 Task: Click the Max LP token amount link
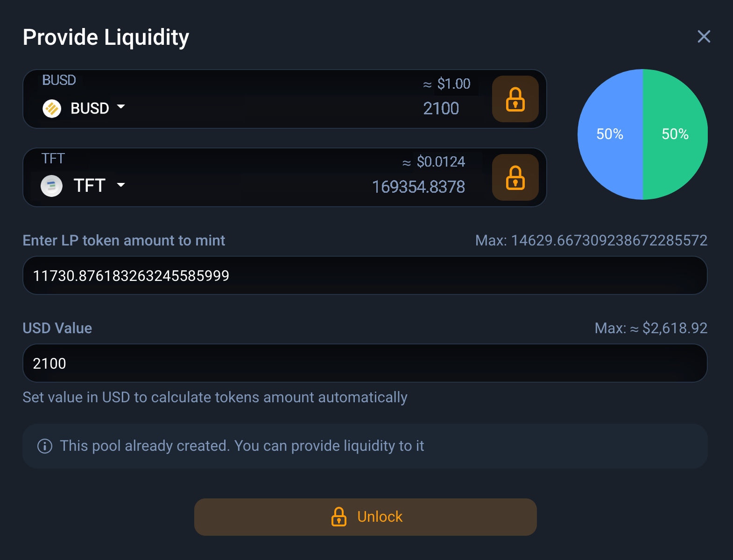tap(591, 240)
